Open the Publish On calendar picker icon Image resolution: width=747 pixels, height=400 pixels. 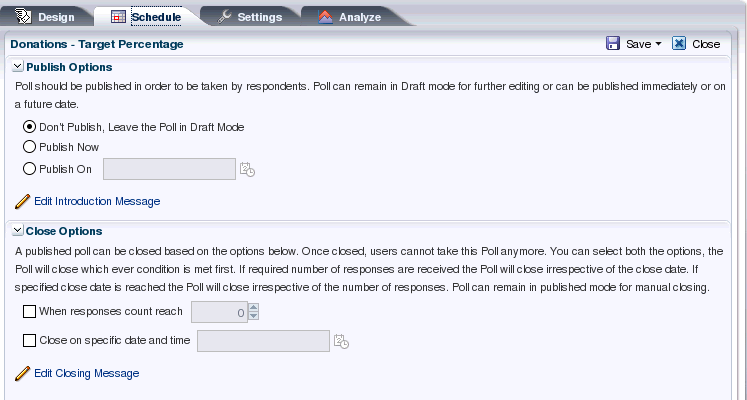(247, 170)
